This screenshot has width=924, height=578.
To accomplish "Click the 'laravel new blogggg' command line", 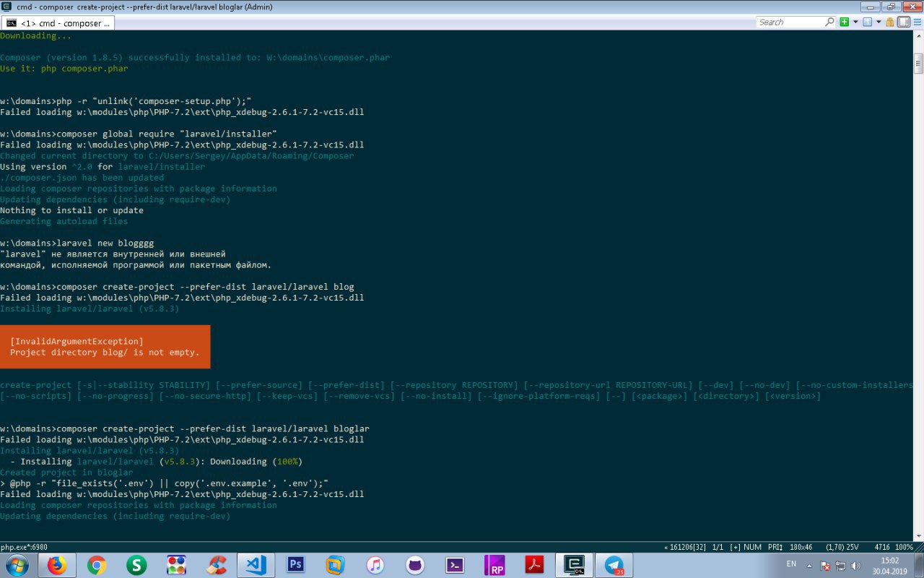I will (x=77, y=243).
